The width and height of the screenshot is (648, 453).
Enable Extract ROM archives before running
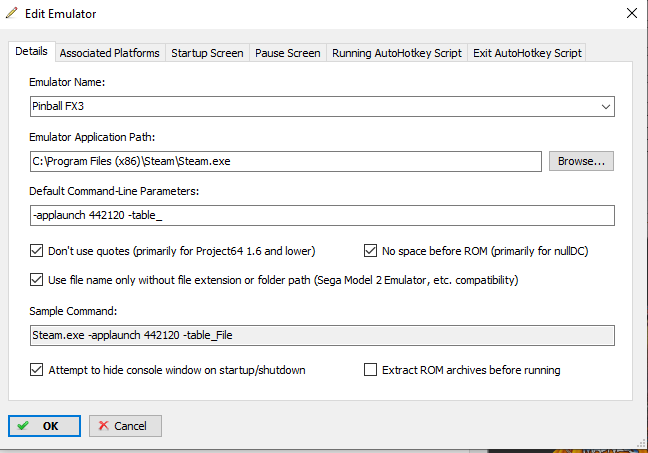click(x=370, y=370)
